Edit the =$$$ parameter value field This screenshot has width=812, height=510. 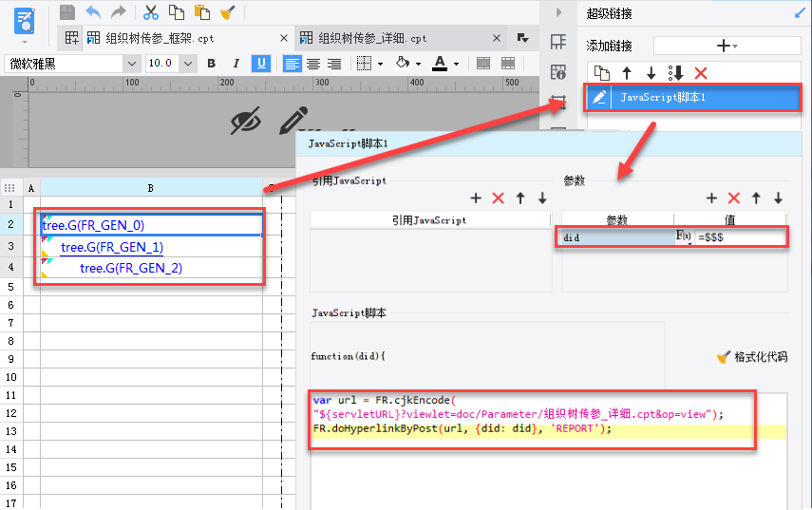(741, 237)
